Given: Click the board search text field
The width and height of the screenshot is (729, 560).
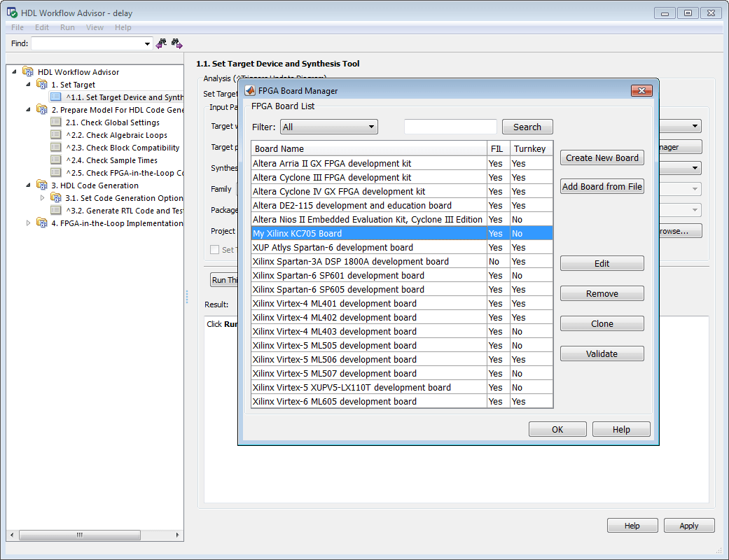Looking at the screenshot, I should pos(450,127).
